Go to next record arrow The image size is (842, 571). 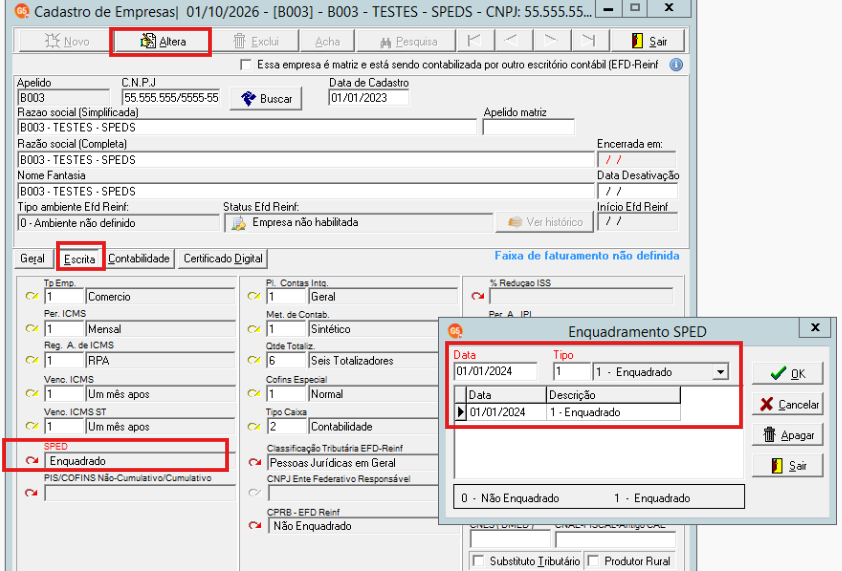click(551, 41)
